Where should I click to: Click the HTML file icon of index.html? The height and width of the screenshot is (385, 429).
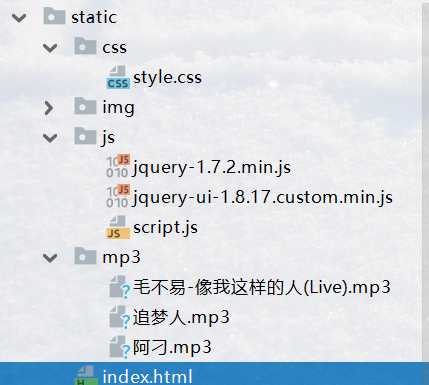tap(85, 376)
